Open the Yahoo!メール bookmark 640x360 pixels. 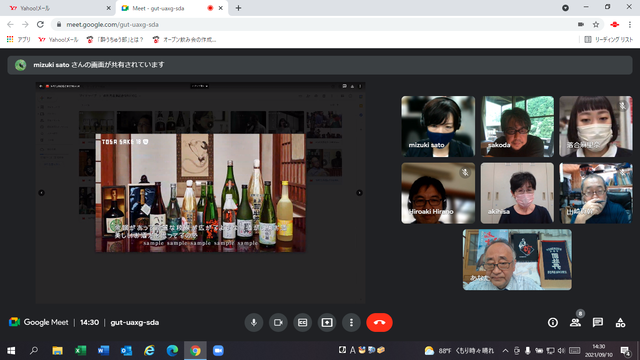click(58, 40)
